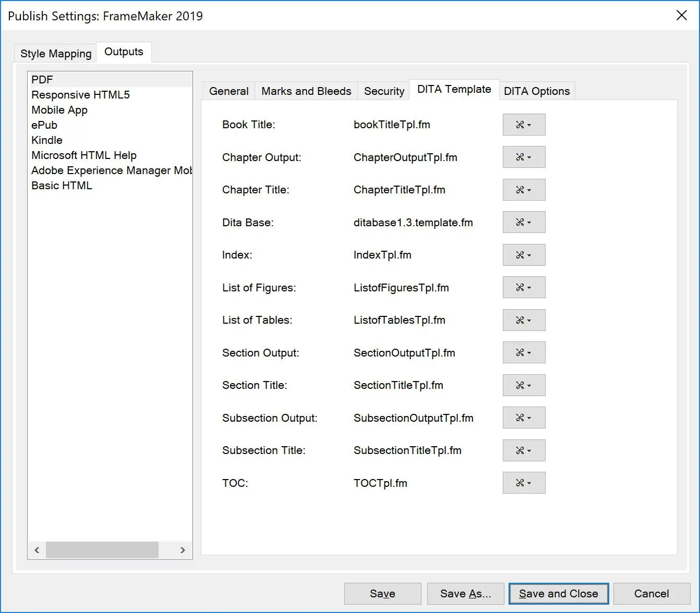Viewport: 700px width, 613px height.
Task: Click the Section Title template browse icon
Action: (x=524, y=385)
